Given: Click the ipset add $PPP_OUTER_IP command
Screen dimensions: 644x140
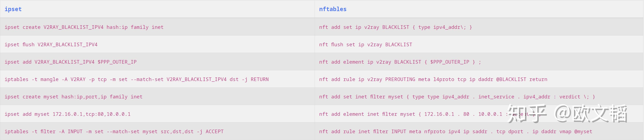Looking at the screenshot, I should [71, 62].
